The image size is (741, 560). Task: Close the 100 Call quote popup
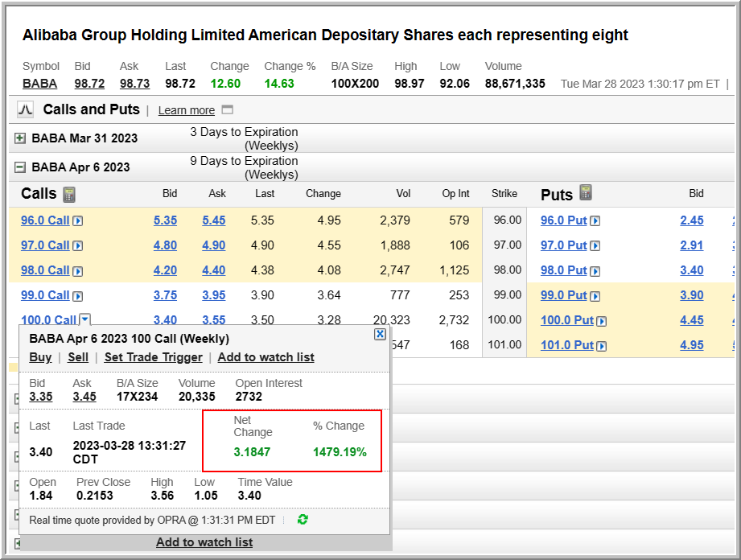[x=380, y=334]
